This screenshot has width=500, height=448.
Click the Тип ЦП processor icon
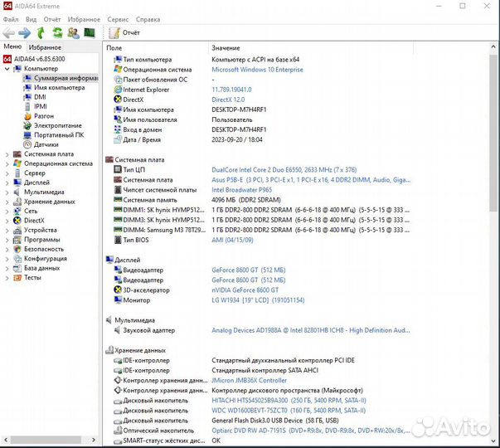pos(118,169)
